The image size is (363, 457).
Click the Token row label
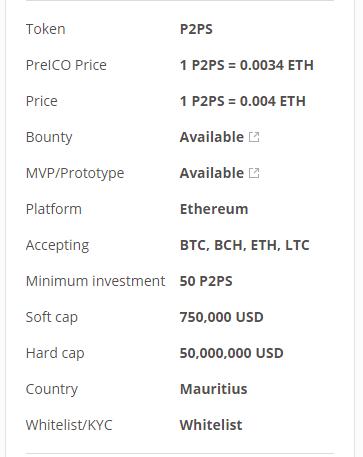click(x=46, y=29)
